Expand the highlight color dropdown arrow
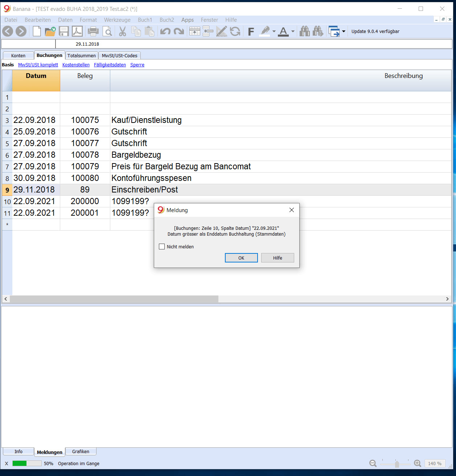 pos(274,32)
